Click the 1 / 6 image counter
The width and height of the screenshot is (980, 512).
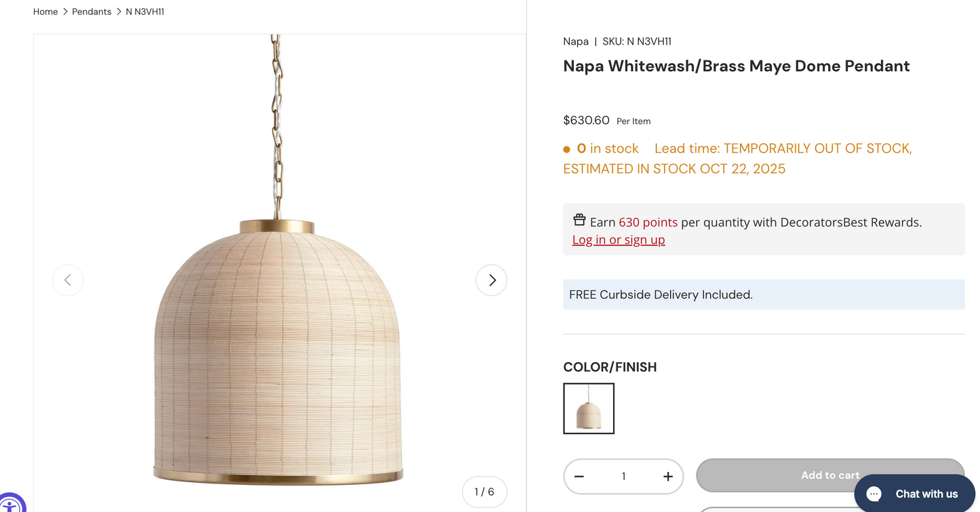click(484, 492)
